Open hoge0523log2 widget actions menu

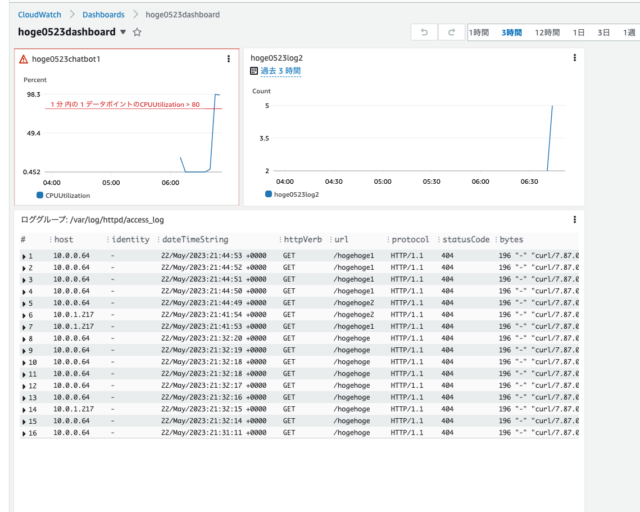coord(575,58)
